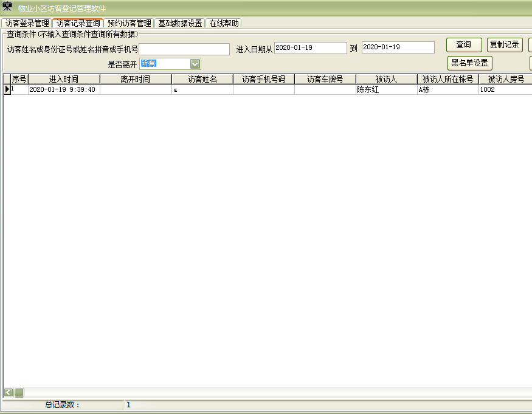The height and width of the screenshot is (414, 532).
Task: Select the room number cell 1002
Action: click(x=505, y=89)
